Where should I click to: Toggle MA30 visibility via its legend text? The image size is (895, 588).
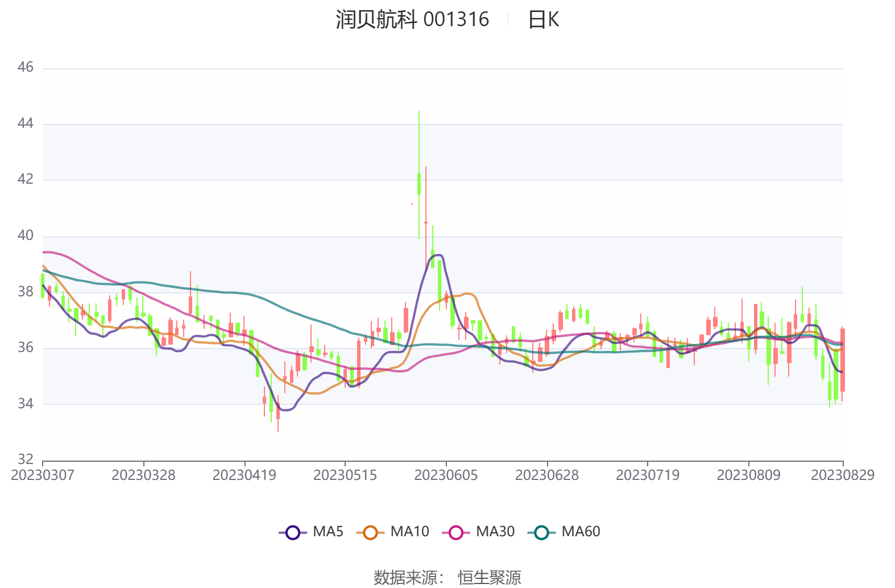click(495, 532)
